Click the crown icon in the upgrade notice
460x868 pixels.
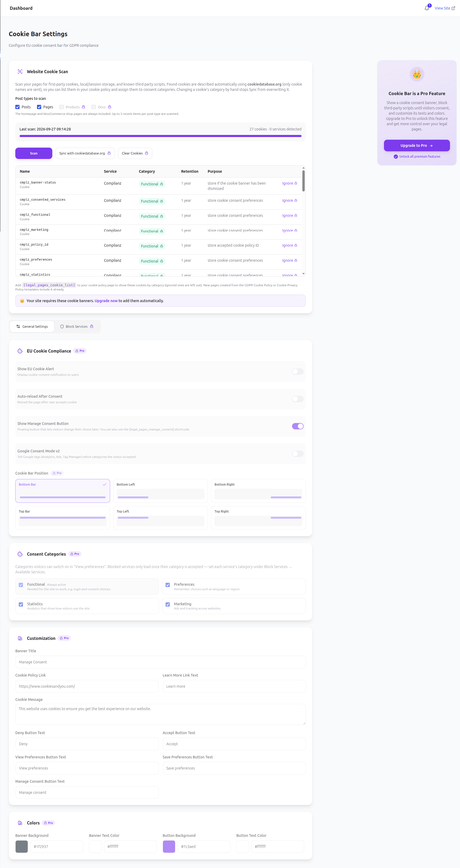[22, 301]
